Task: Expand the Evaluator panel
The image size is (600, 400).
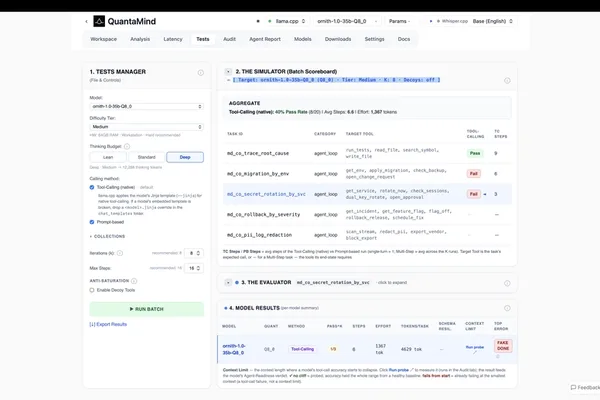Action: 228,282
